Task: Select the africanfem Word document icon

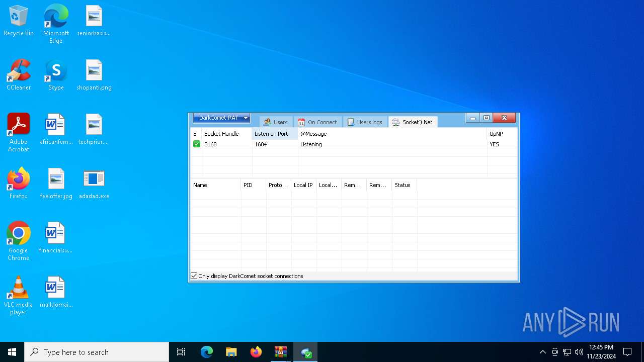Action: coord(56,130)
